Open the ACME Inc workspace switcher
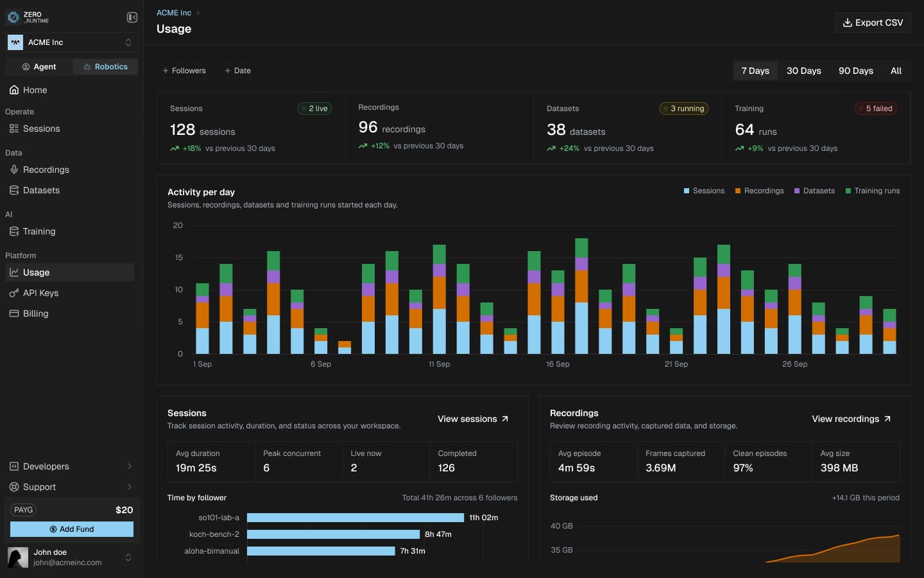924x578 pixels. pos(71,42)
